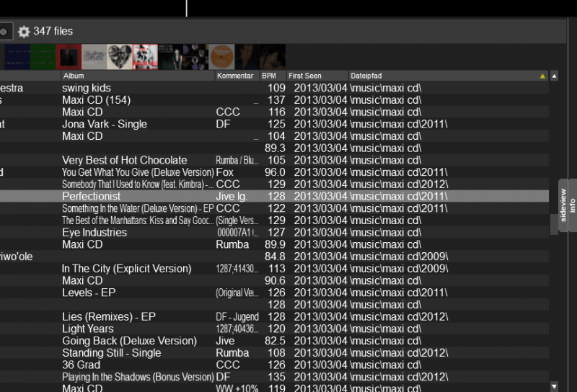Click the BPM value 89.3

coord(275,148)
